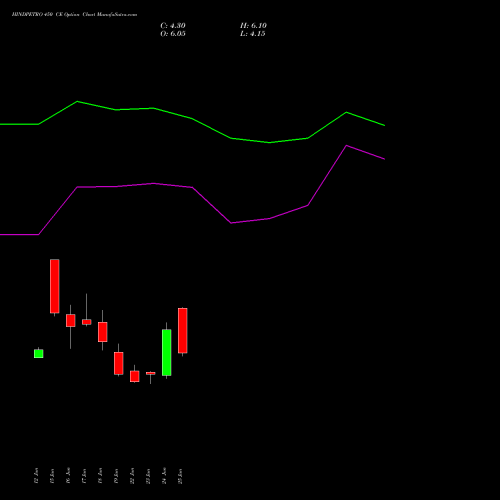Image resolution: width=500 pixels, height=500 pixels.
Task: Select the tall green candle for 24 Jan
Action: (x=167, y=352)
